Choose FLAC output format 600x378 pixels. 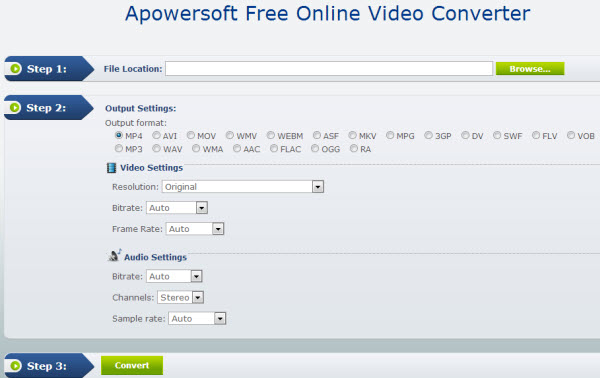274,148
